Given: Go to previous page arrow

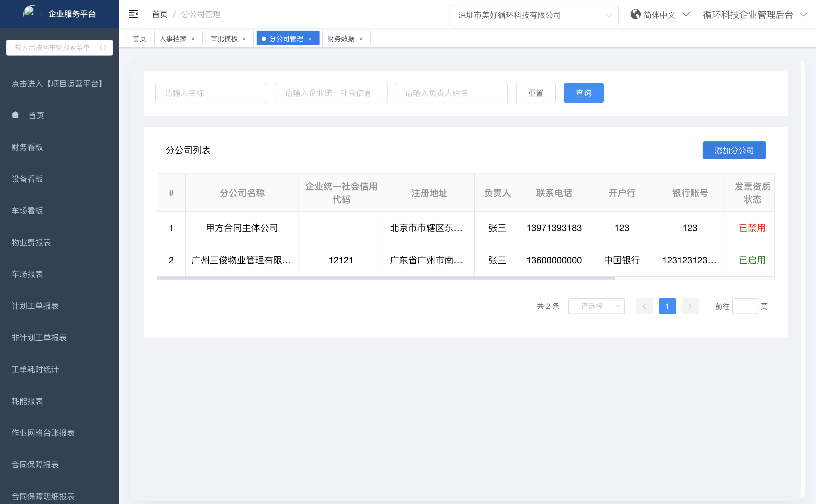Looking at the screenshot, I should tap(644, 306).
